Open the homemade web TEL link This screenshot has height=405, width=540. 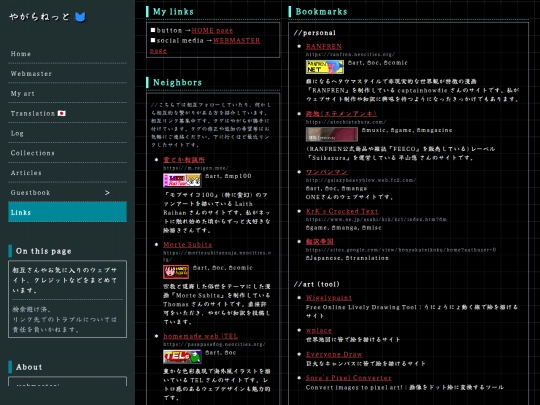pos(200,336)
